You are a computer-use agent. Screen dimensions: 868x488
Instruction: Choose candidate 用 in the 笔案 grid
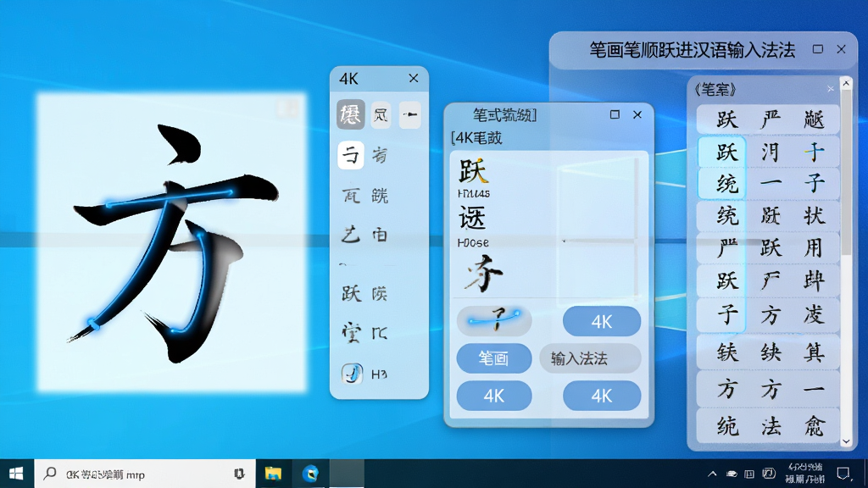814,248
